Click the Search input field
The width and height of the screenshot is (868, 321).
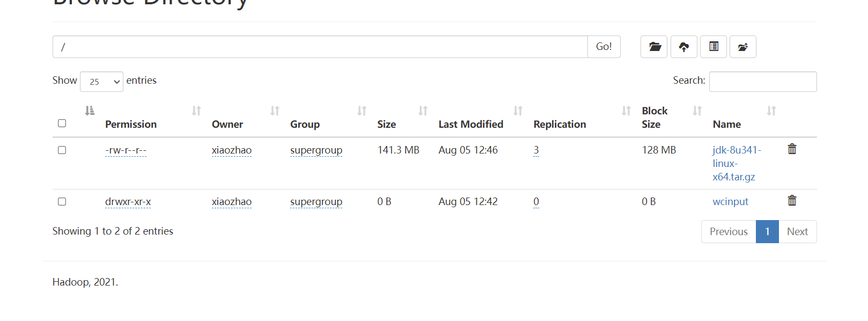[762, 82]
